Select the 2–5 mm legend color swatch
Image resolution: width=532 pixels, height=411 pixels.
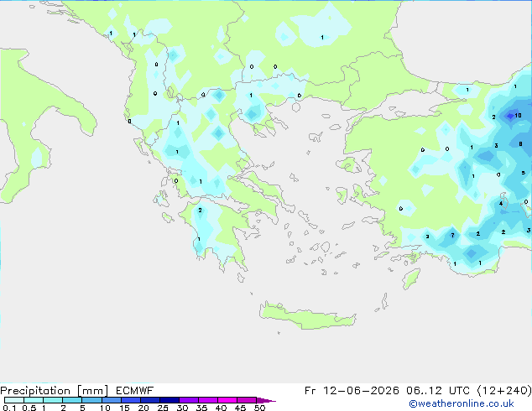72,400
